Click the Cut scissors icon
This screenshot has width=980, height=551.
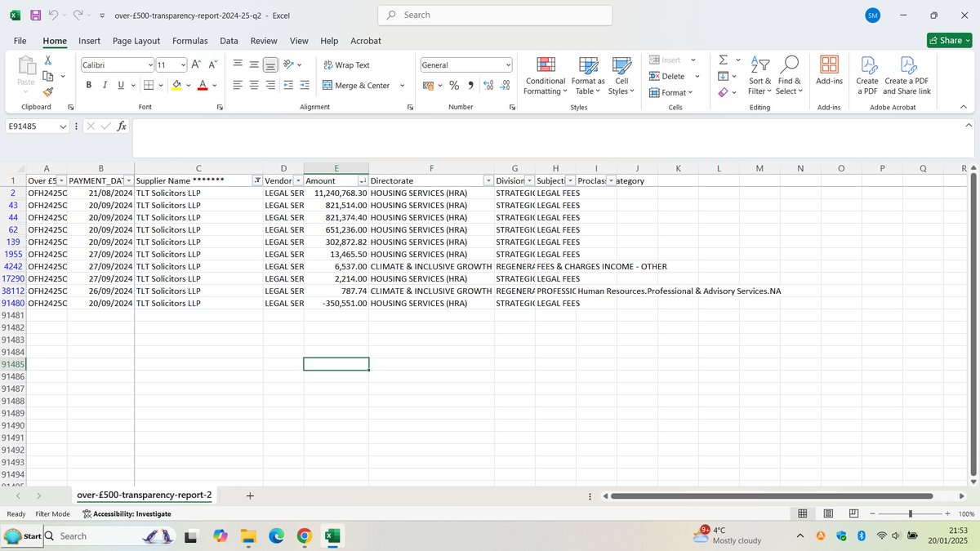(48, 60)
